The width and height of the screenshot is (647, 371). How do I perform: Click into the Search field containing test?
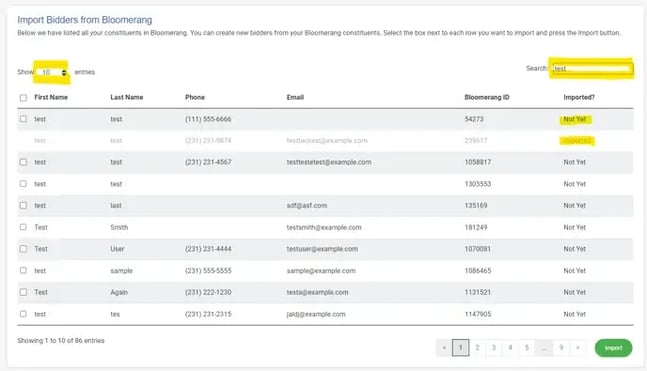click(x=592, y=69)
